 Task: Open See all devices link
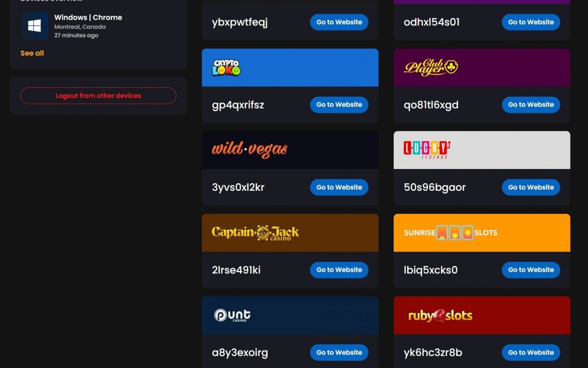[x=32, y=53]
